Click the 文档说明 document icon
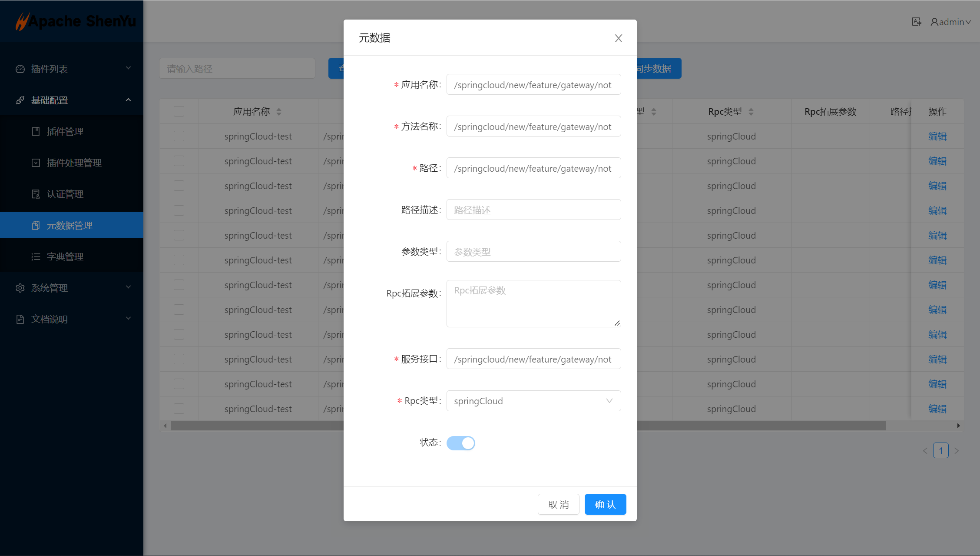Viewport: 980px width, 556px height. (20, 319)
